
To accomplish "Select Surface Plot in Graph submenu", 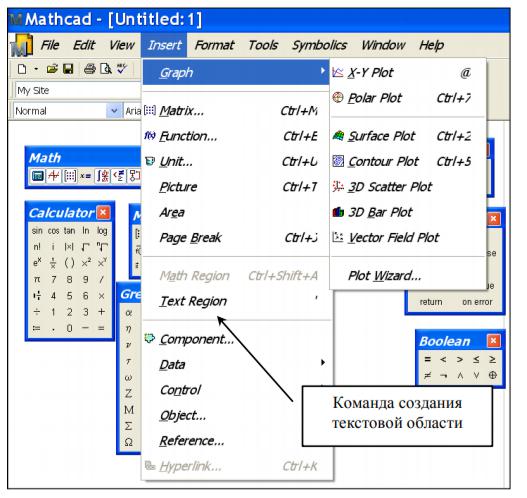I will (408, 136).
